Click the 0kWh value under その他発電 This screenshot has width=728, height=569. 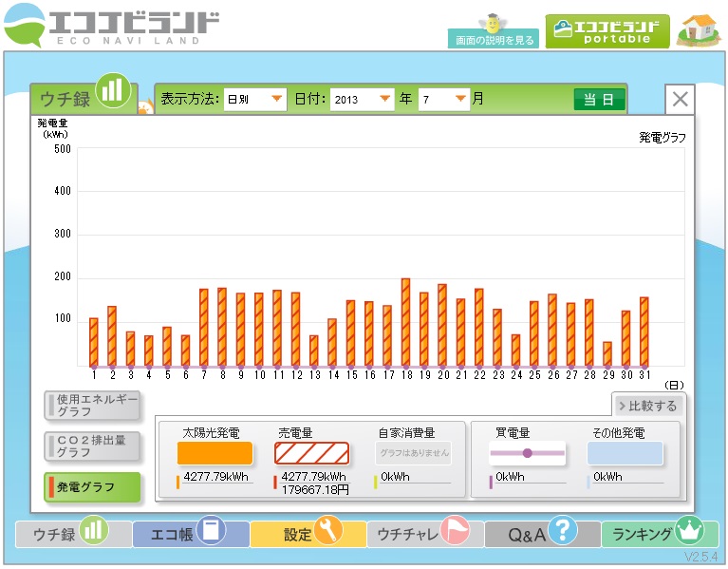point(607,477)
